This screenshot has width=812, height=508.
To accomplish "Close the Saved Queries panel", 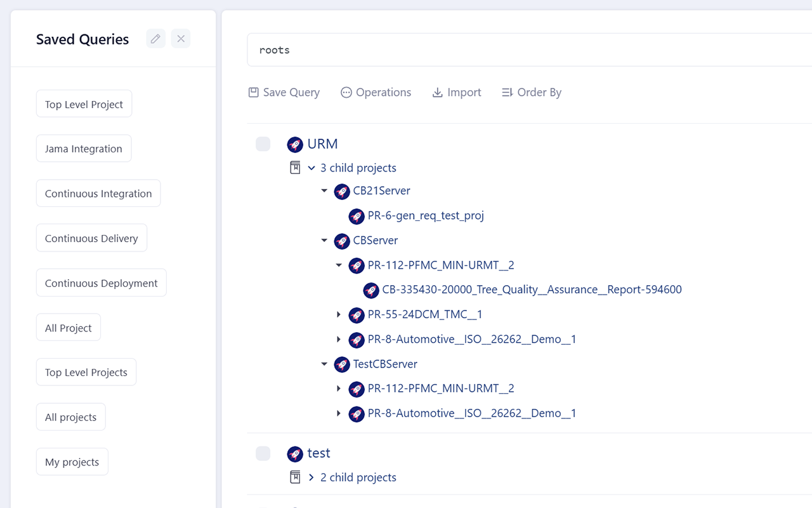I will click(x=181, y=39).
